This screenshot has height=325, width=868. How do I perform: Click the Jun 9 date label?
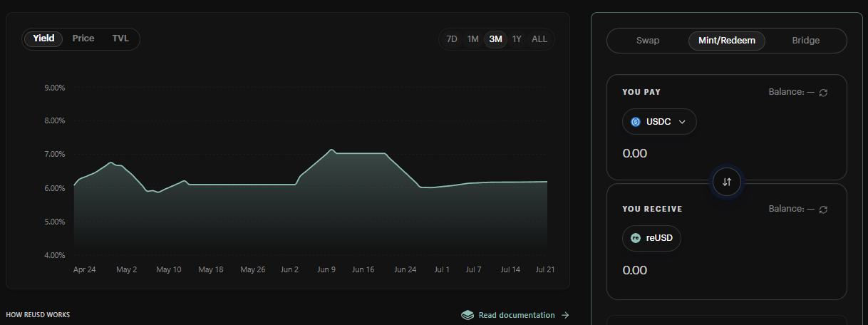pyautogui.click(x=326, y=270)
